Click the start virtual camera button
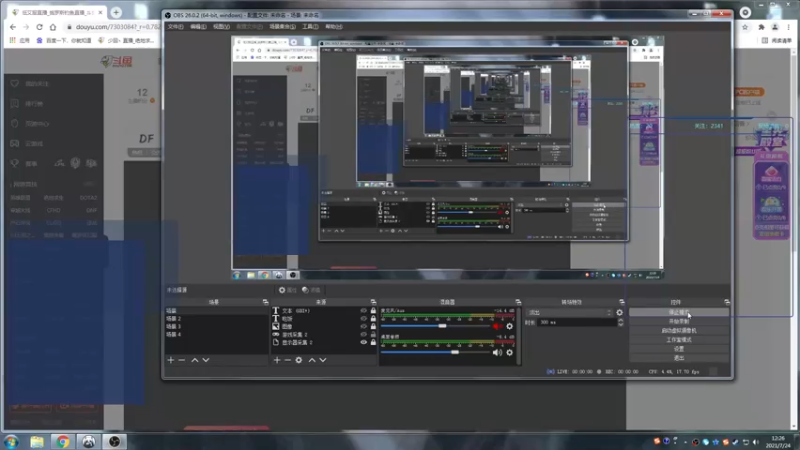The image size is (800, 450). pos(679,331)
